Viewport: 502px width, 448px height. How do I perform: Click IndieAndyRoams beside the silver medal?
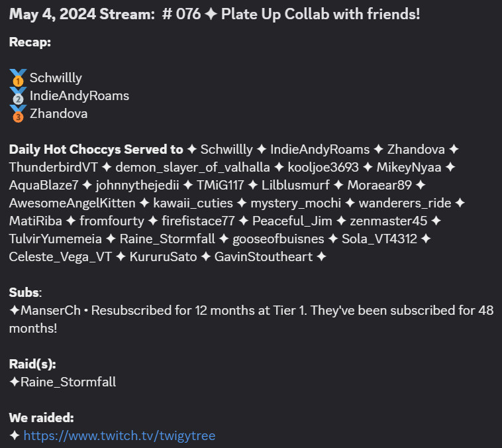[79, 96]
